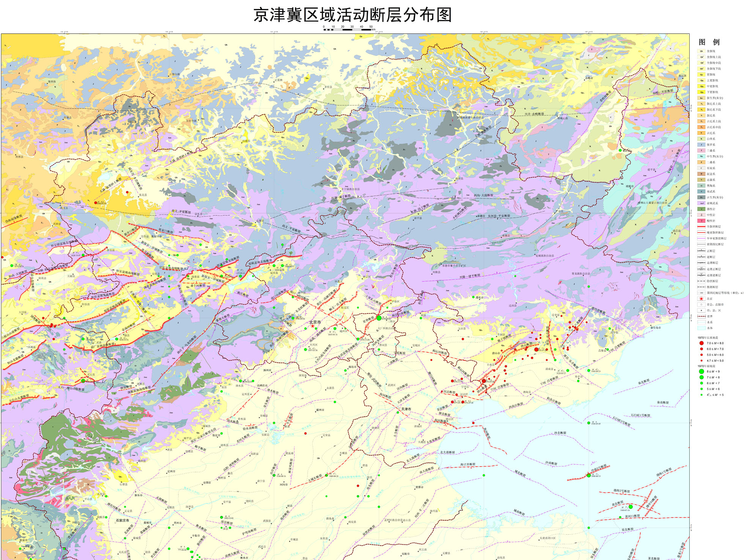Image resolution: width=747 pixels, height=560 pixels.
Task: Click the 侏罗系 J blue legend swatch
Action: [x=701, y=145]
